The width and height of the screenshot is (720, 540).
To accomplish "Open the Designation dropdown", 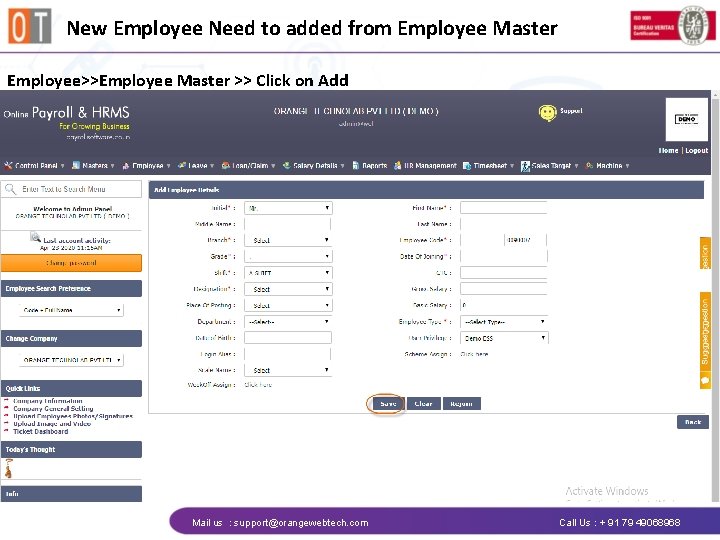I will tap(288, 289).
